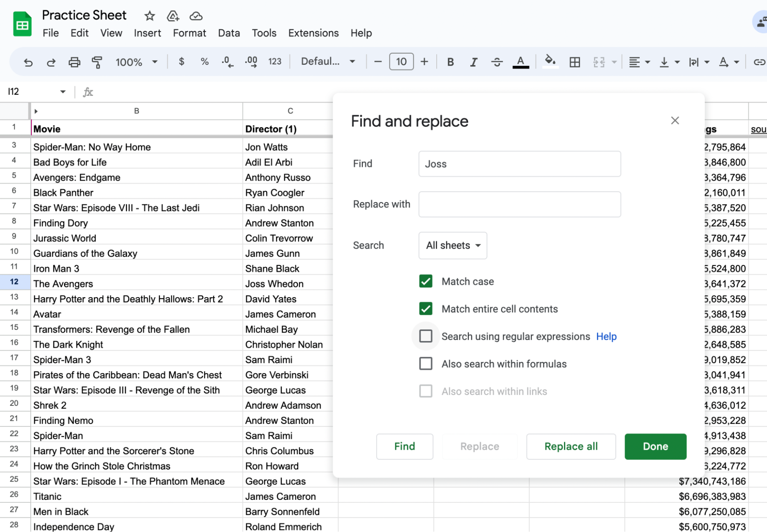Toggle Match case checkbox
The width and height of the screenshot is (767, 532).
426,282
